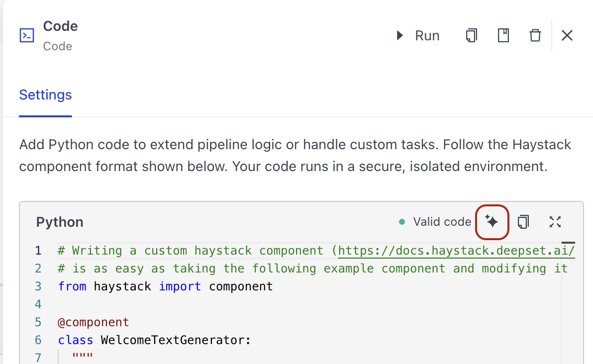The width and height of the screenshot is (593, 364).
Task: Close the Code component panel
Action: (567, 35)
